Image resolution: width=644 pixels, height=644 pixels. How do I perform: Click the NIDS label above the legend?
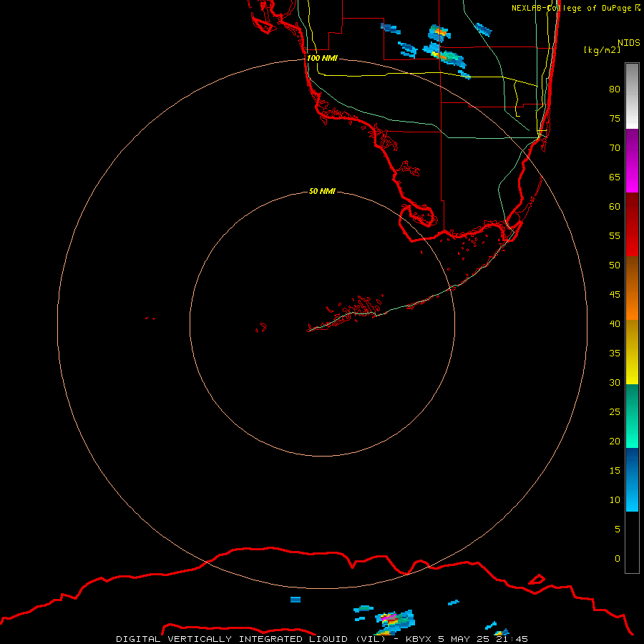pyautogui.click(x=628, y=42)
